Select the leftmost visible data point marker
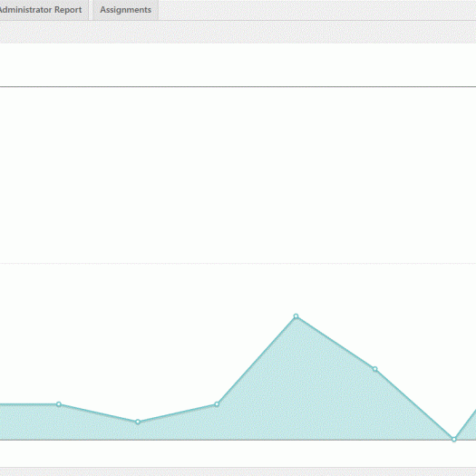Image resolution: width=476 pixels, height=476 pixels. [59, 404]
